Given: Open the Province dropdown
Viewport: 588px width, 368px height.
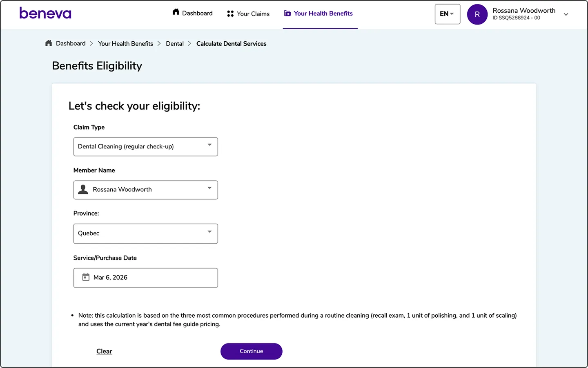Looking at the screenshot, I should (145, 233).
